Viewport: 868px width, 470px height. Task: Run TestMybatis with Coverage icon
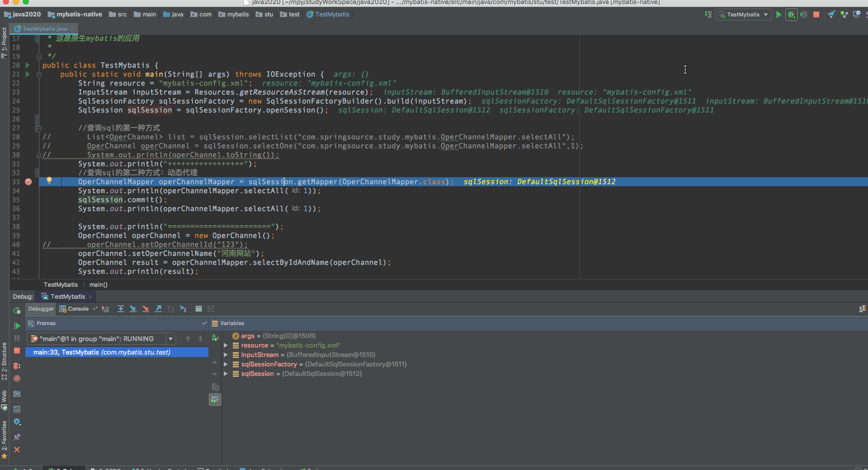[x=804, y=14]
